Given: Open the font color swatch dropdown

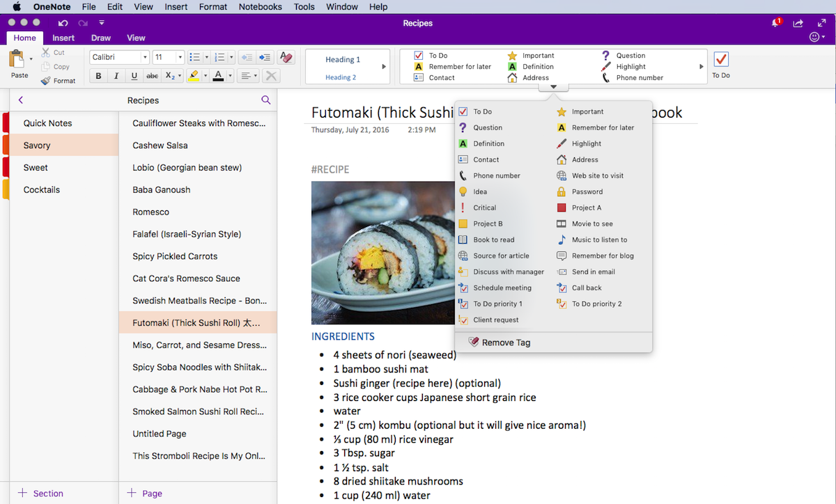Looking at the screenshot, I should [230, 75].
